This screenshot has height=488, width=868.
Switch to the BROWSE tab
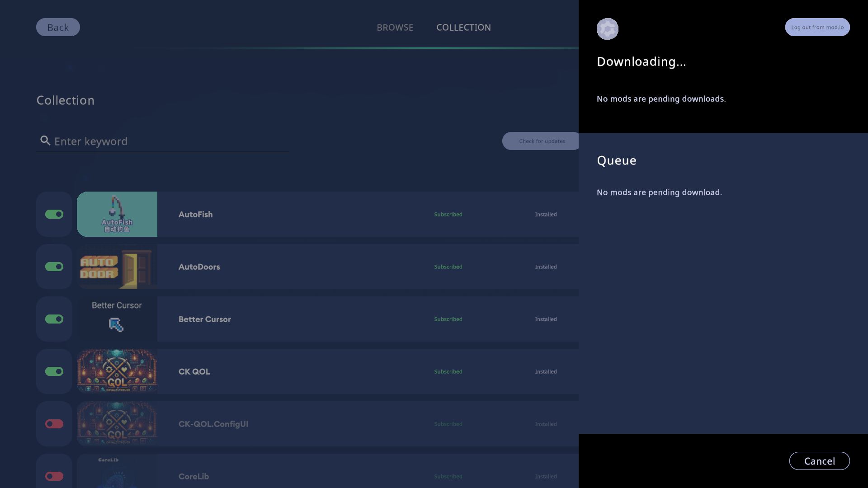[395, 27]
